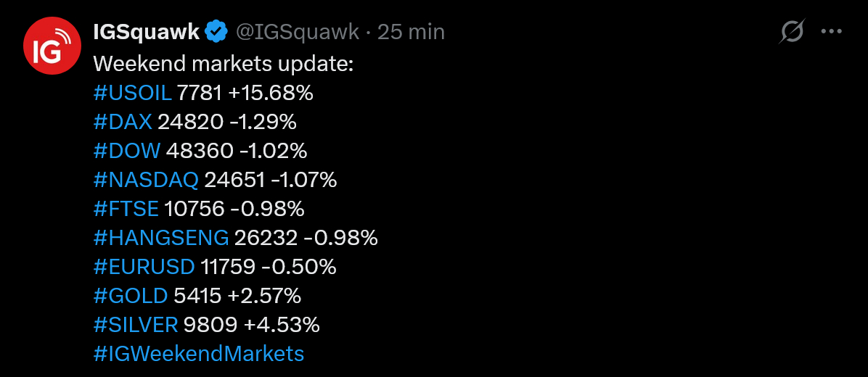Screen dimensions: 868x377
Task: Click the blue verified badge
Action: point(216,32)
